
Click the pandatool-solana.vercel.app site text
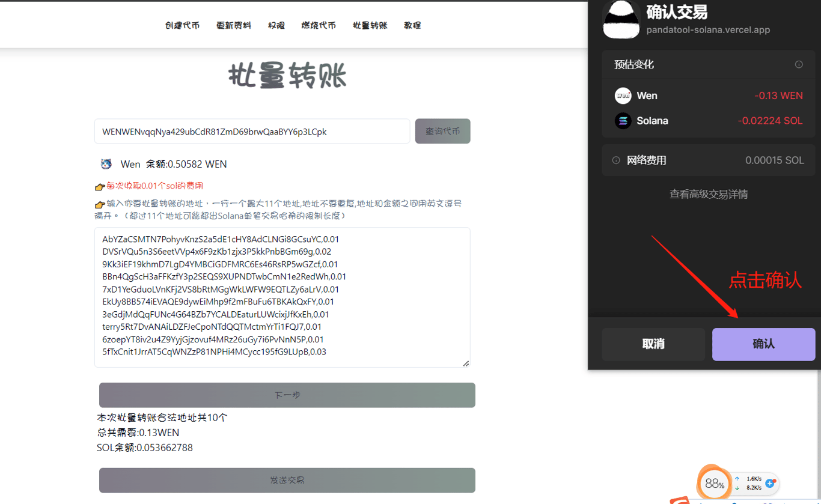pos(708,29)
